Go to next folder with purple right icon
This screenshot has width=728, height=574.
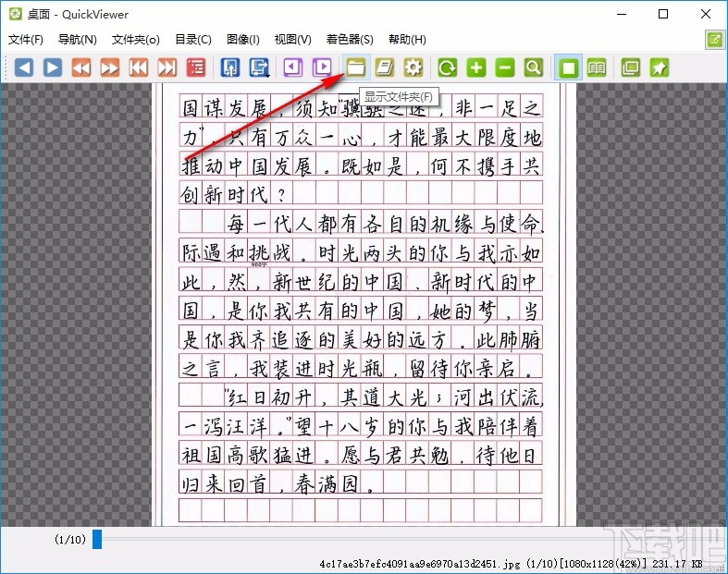[x=322, y=67]
